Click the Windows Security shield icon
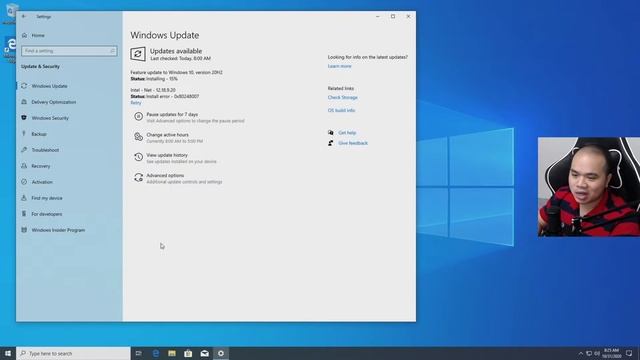The image size is (640, 360). pyautogui.click(x=24, y=118)
